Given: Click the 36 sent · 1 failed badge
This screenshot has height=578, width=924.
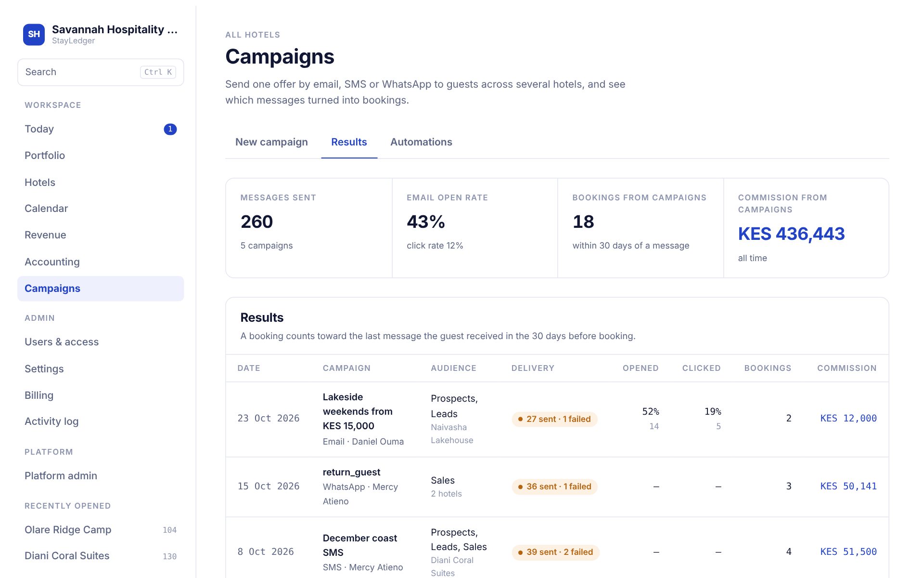Looking at the screenshot, I should pos(555,486).
